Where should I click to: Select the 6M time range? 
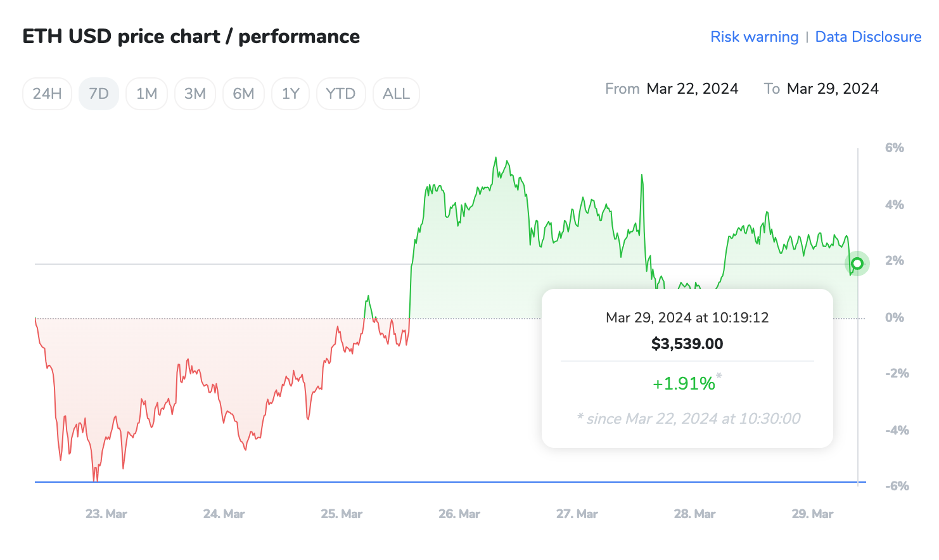coord(243,93)
